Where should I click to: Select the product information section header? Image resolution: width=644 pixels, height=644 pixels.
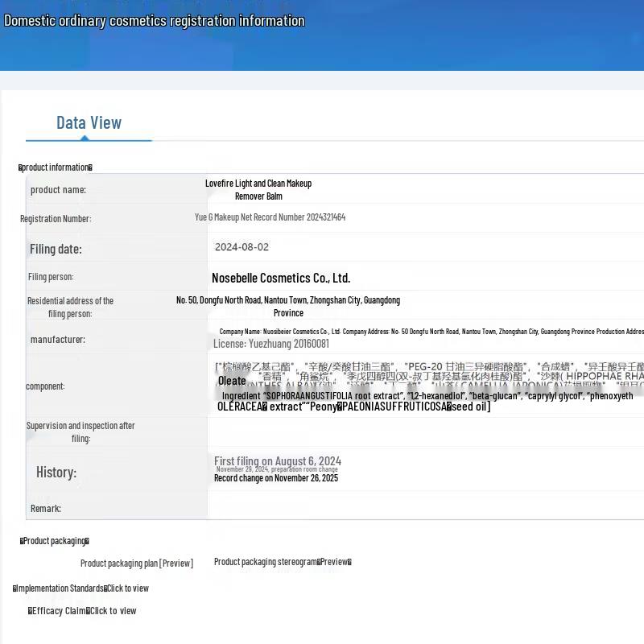click(x=56, y=167)
